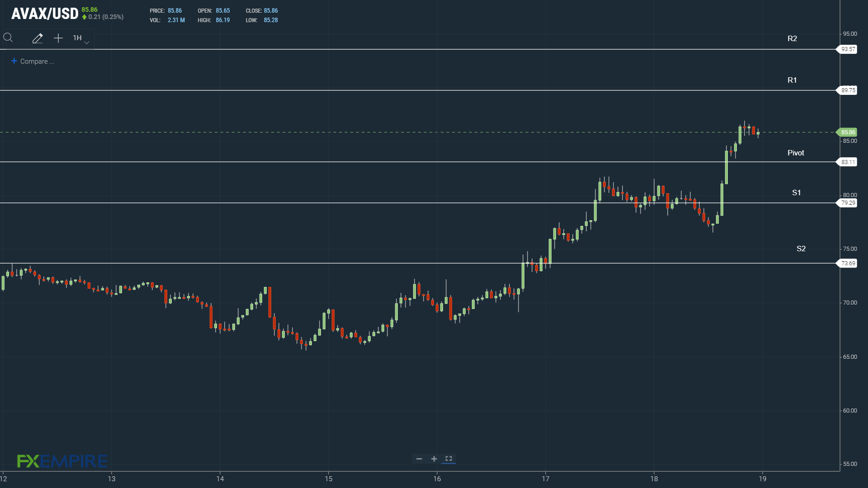
Task: Click the current price 85.86 tag
Action: pos(847,132)
